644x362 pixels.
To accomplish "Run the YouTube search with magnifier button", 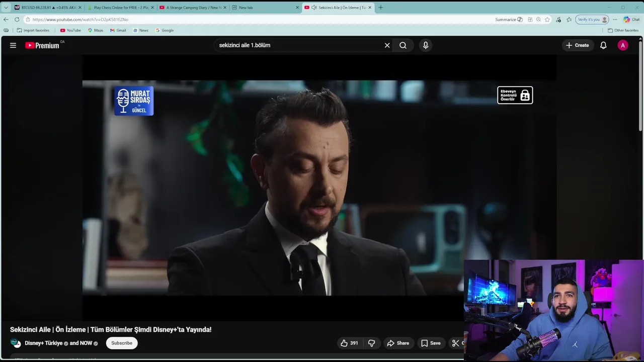I will [x=403, y=45].
